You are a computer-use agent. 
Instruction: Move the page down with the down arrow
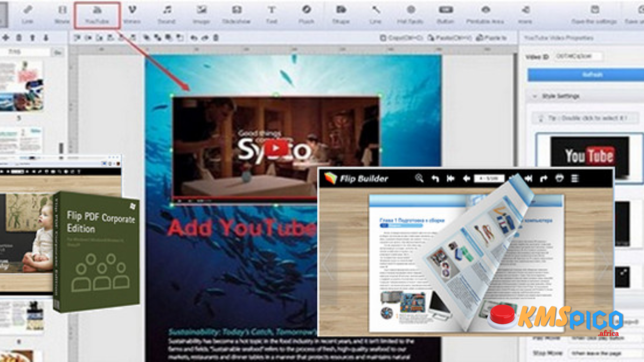pyautogui.click(x=46, y=38)
